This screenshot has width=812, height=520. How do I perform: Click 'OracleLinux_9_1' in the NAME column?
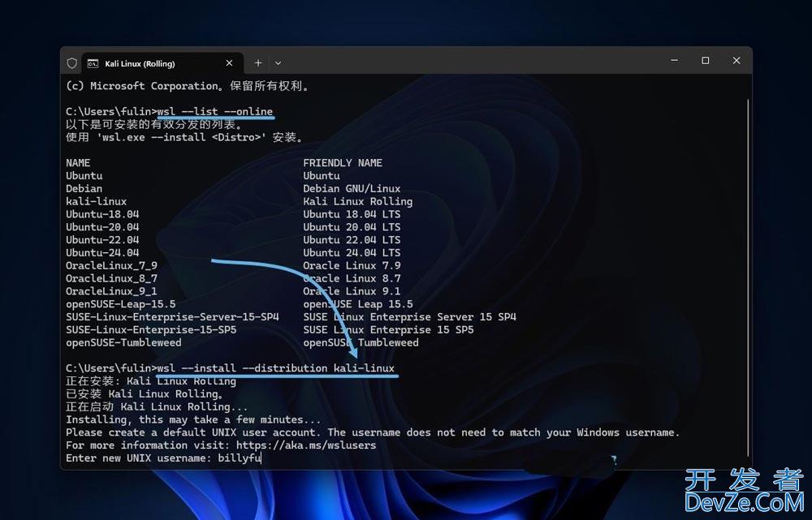tap(111, 291)
